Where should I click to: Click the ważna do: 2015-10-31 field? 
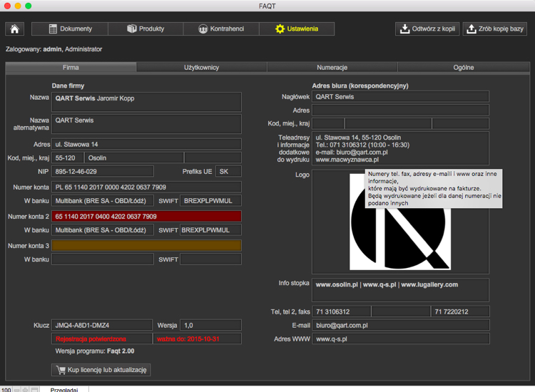pos(198,339)
